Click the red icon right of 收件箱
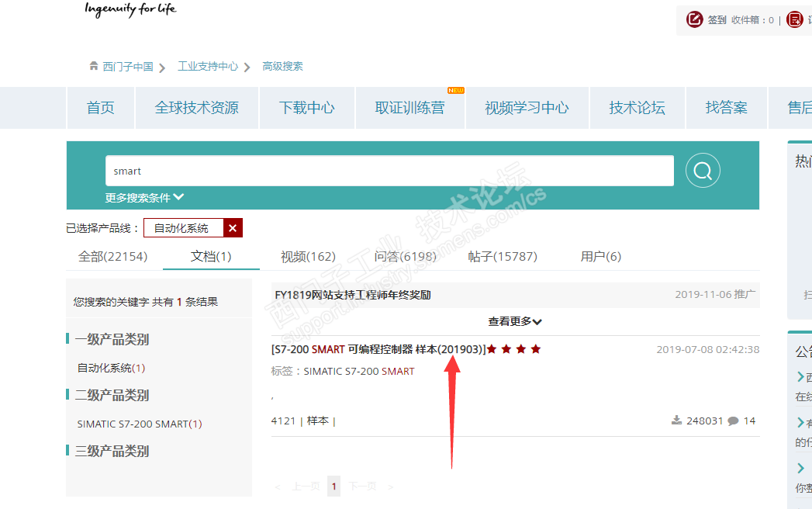Image resolution: width=812 pixels, height=509 pixels. [794, 19]
